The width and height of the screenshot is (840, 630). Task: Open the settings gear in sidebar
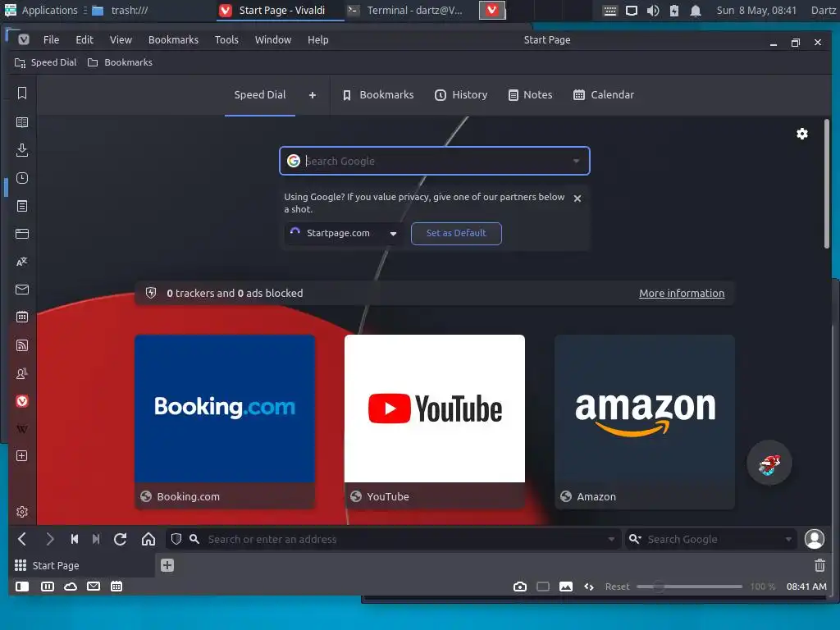tap(22, 512)
